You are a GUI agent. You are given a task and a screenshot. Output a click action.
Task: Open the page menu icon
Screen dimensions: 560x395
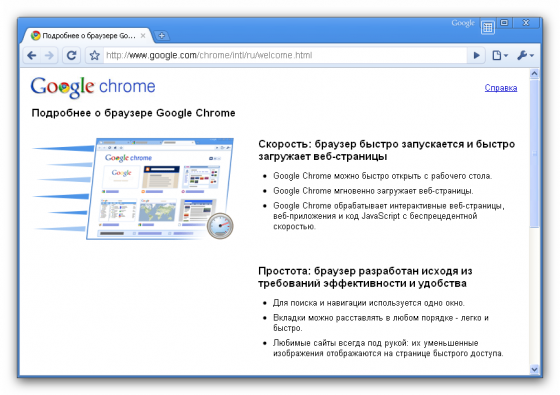(500, 55)
